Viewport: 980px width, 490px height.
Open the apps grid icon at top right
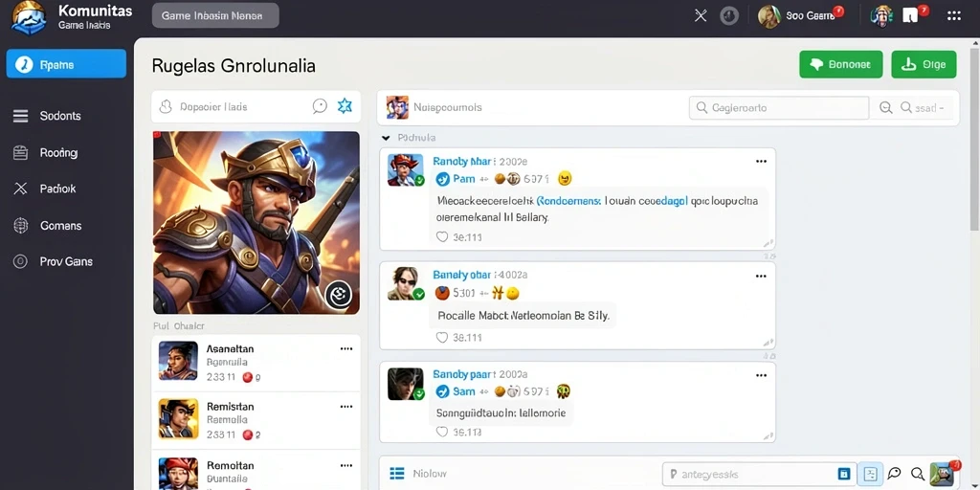coord(954,15)
